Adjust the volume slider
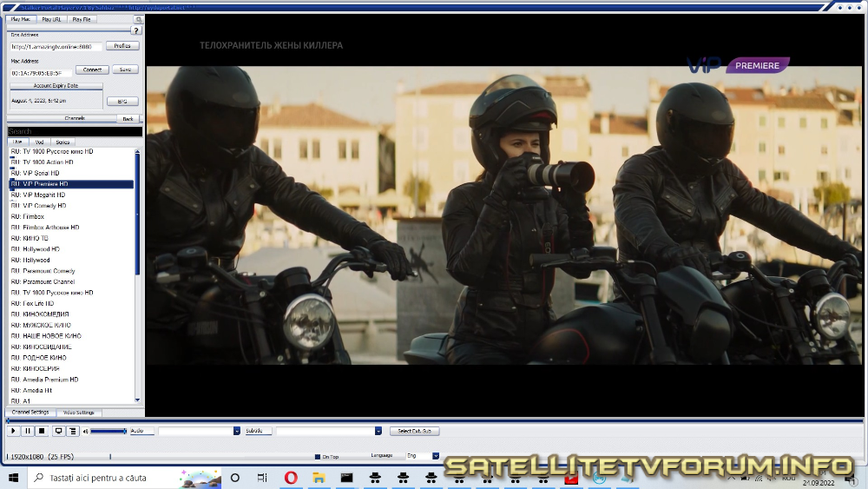 (x=108, y=431)
